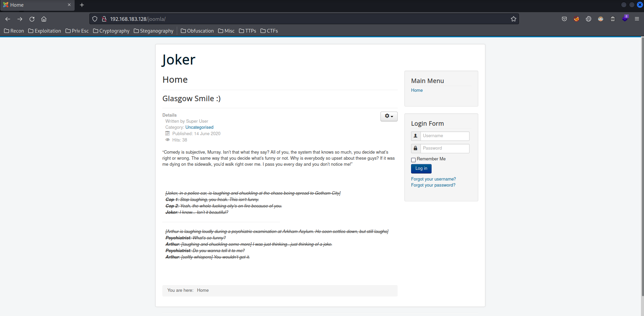
Task: Click the Username input field
Action: pyautogui.click(x=445, y=136)
